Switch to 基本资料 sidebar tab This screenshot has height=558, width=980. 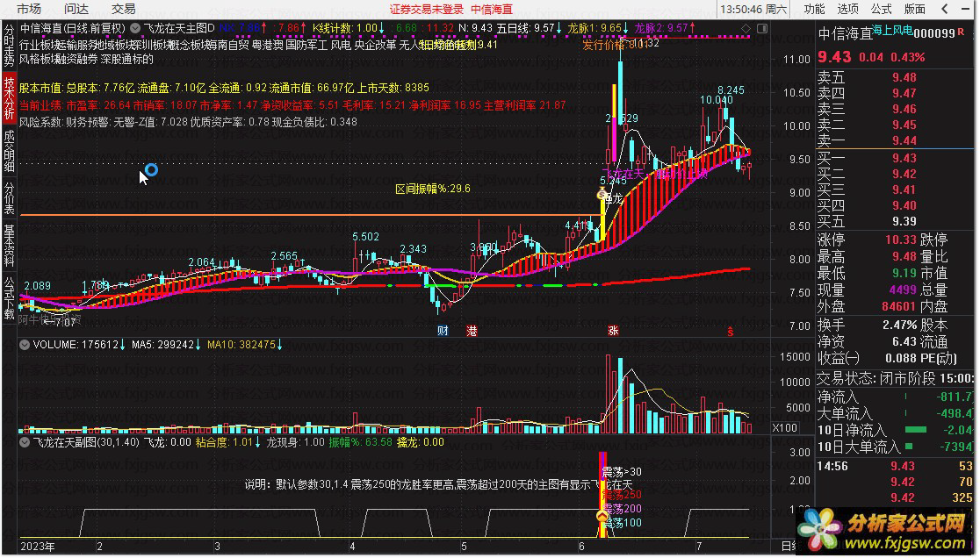9,246
